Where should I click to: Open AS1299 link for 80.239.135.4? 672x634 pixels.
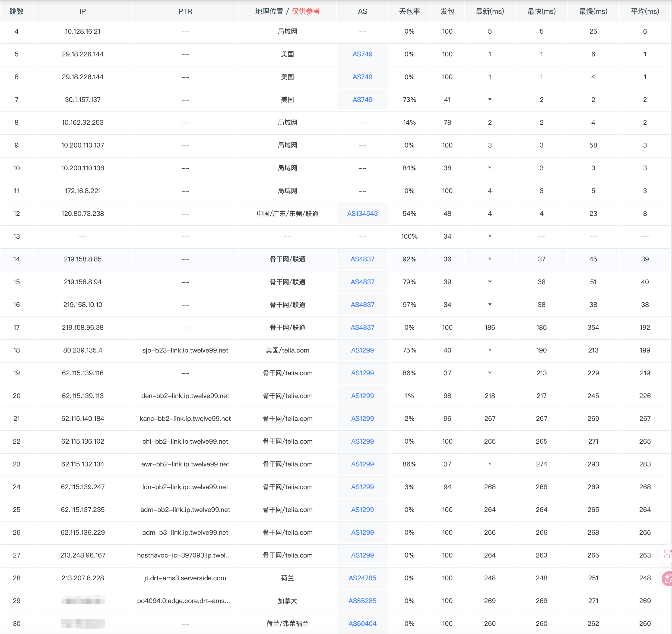pyautogui.click(x=362, y=350)
